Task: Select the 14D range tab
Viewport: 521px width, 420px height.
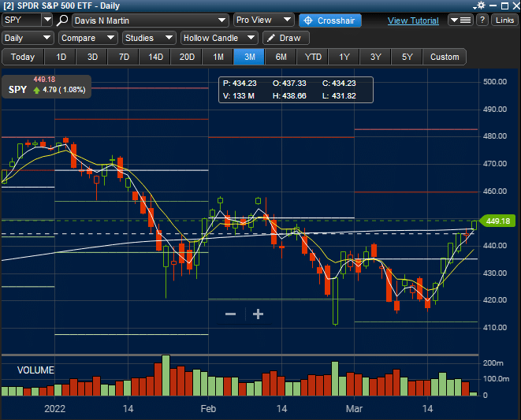Action: [x=155, y=57]
